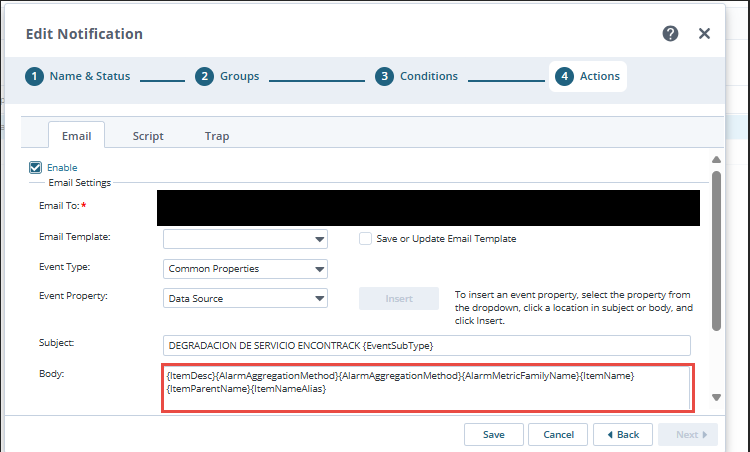Go to step 1 Name & Status

(77, 77)
